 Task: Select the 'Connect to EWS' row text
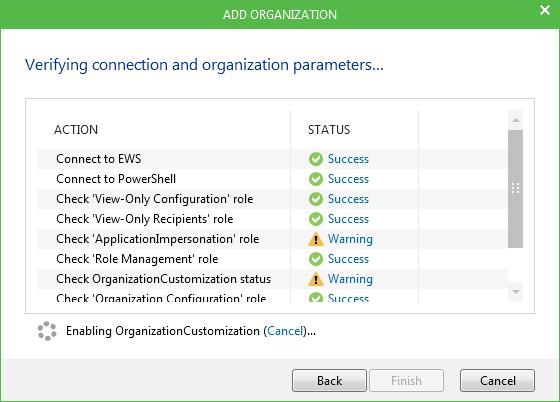[99, 159]
